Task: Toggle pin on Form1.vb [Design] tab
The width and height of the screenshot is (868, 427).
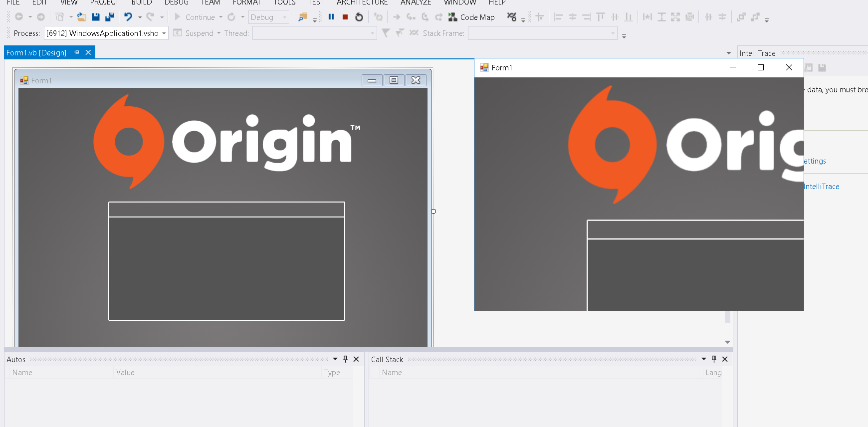Action: click(x=76, y=52)
